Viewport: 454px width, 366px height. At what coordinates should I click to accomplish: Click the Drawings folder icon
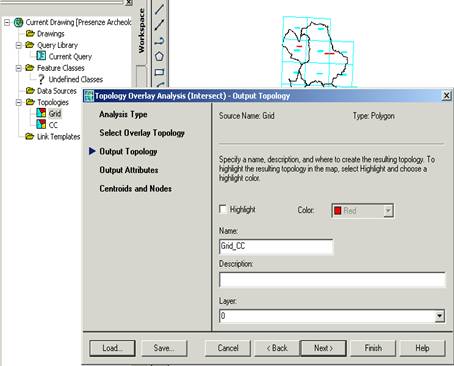(x=30, y=33)
